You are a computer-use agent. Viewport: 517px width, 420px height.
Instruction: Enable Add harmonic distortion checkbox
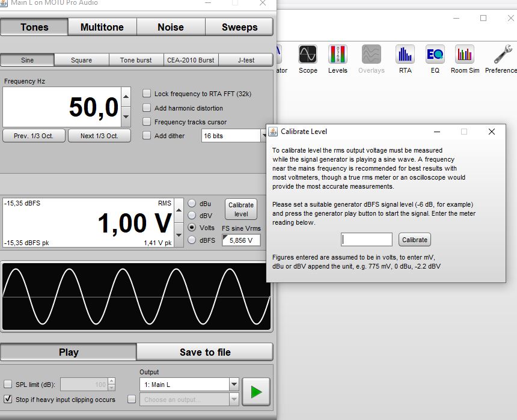click(147, 108)
